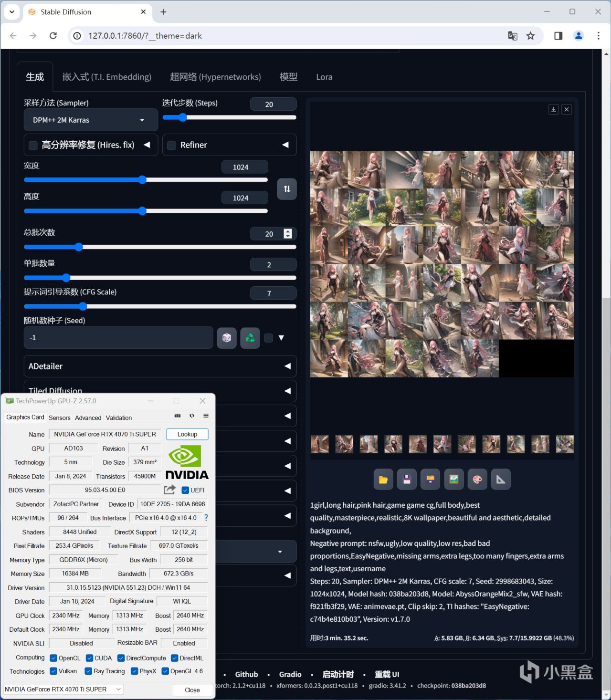Bookmark this page with star icon
This screenshot has width=611, height=700.
click(531, 36)
